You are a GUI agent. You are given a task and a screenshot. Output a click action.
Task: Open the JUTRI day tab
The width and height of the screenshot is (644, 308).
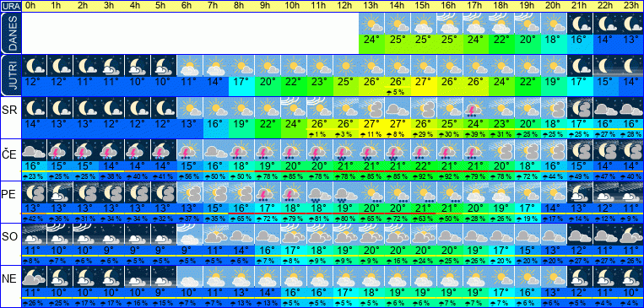(x=10, y=76)
